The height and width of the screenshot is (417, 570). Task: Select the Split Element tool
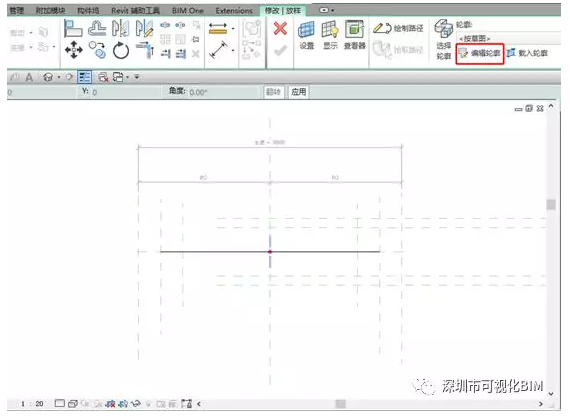(165, 25)
